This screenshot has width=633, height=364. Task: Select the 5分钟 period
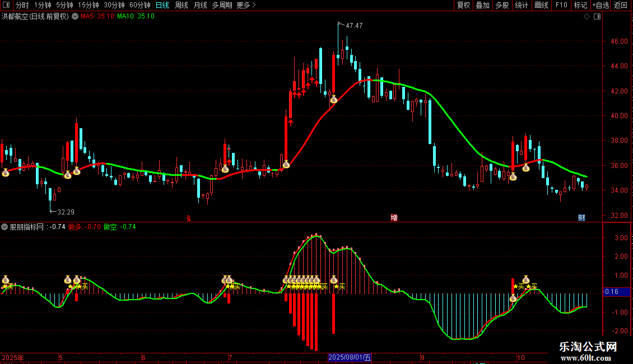coord(64,5)
